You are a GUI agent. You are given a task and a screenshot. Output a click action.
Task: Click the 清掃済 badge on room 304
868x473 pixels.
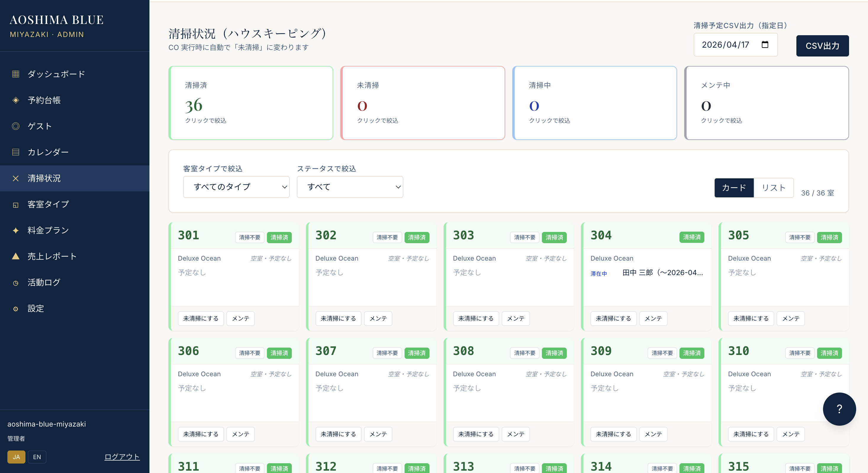692,237
